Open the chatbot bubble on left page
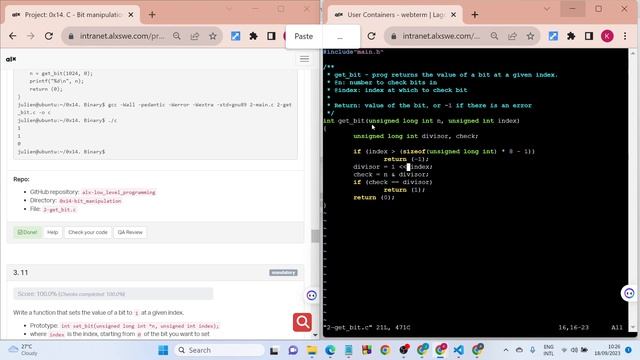This screenshot has width=640, height=360. [x=311, y=296]
